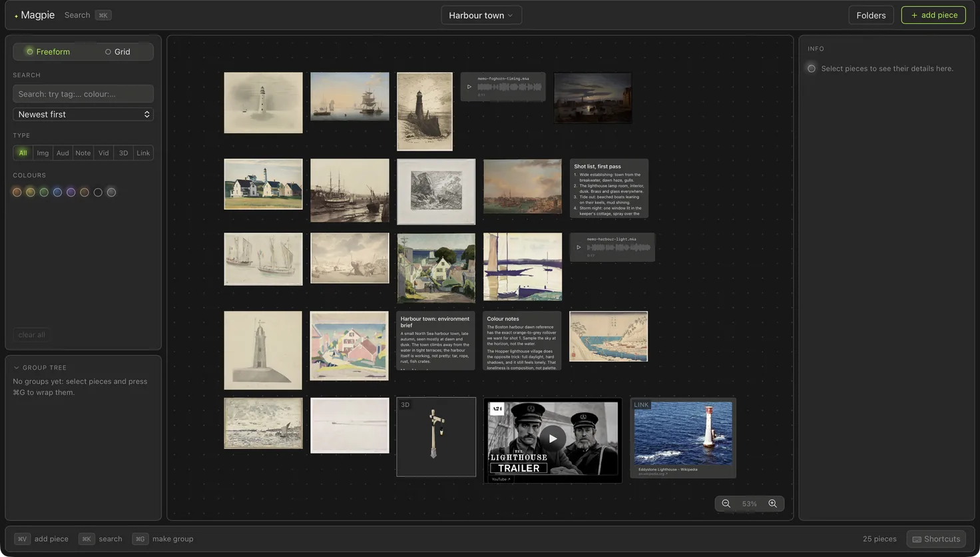Focus the sidebar search input field
Screen dimensions: 980x557
tap(83, 94)
